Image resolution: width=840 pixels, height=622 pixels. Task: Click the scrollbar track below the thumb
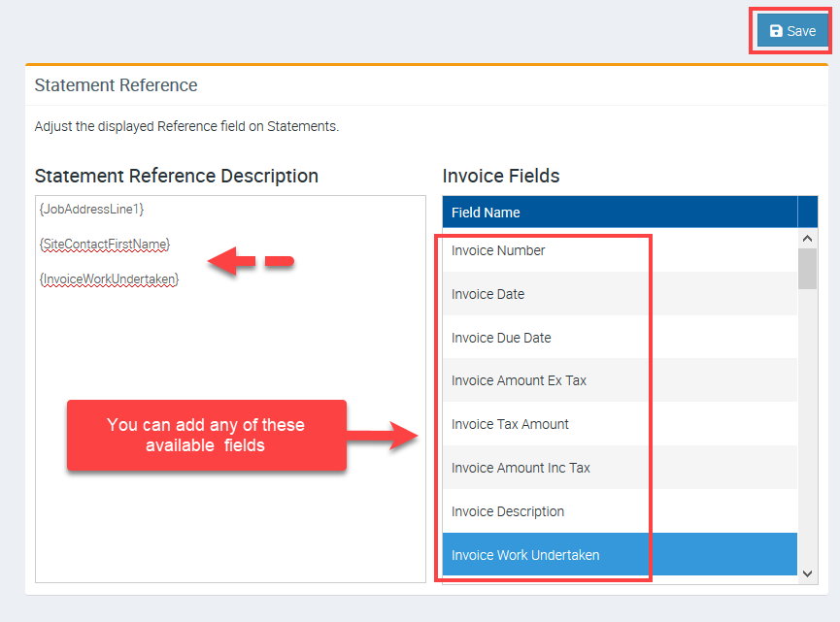808,427
